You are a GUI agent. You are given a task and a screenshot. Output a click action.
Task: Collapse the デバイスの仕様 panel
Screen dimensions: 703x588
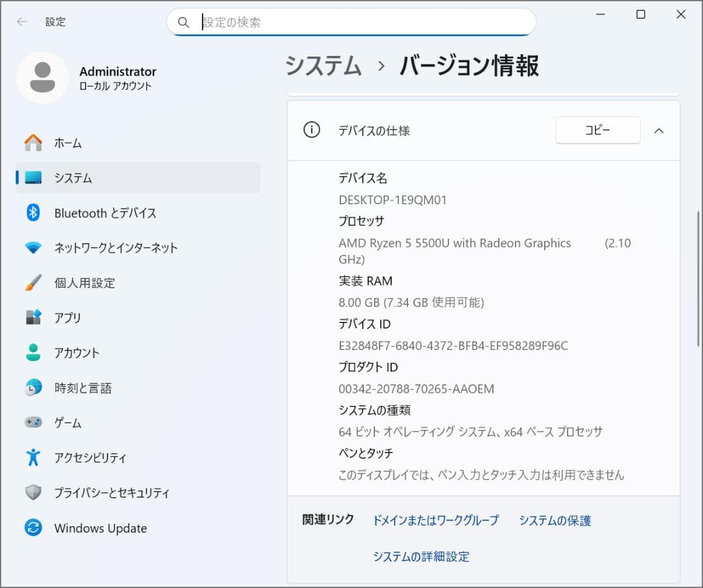click(x=659, y=130)
